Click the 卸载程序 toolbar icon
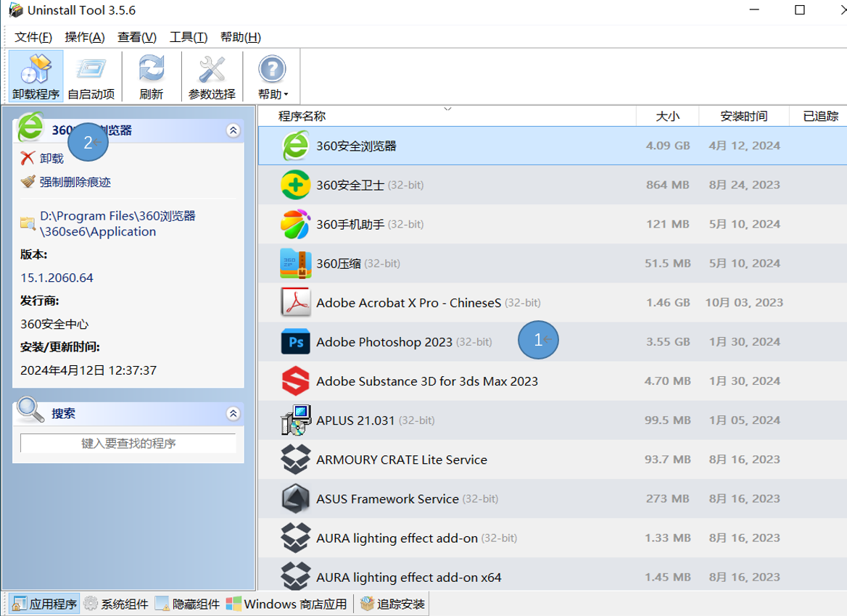This screenshot has width=847, height=616. click(36, 70)
